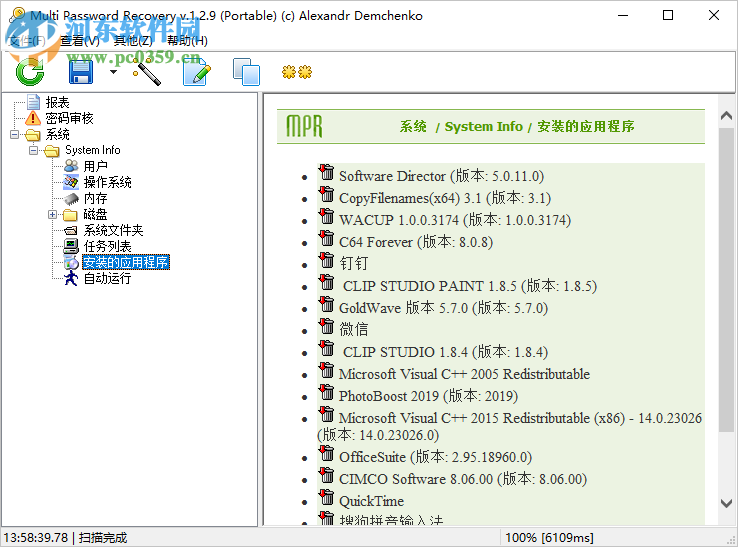
Task: Click the Software Director entry text
Action: click(441, 176)
